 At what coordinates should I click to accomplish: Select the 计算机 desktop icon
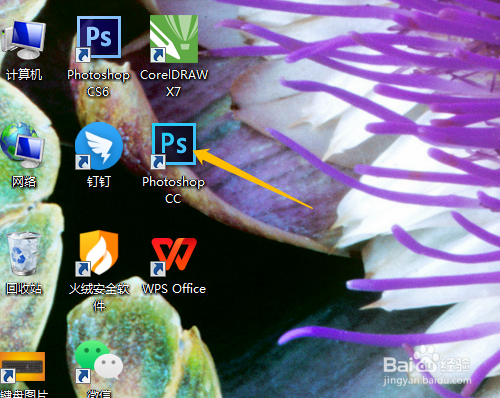pyautogui.click(x=23, y=39)
